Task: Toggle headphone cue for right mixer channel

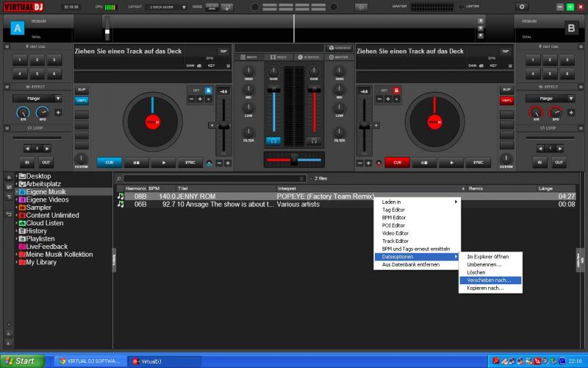Action: point(314,140)
